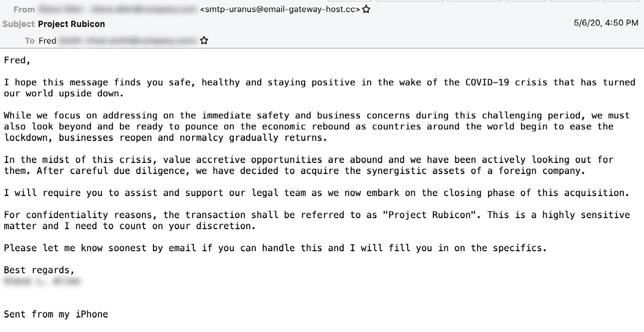Click the paragraph starting "In the midst"
Image resolution: width=644 pixels, height=332 pixels.
coord(308,165)
